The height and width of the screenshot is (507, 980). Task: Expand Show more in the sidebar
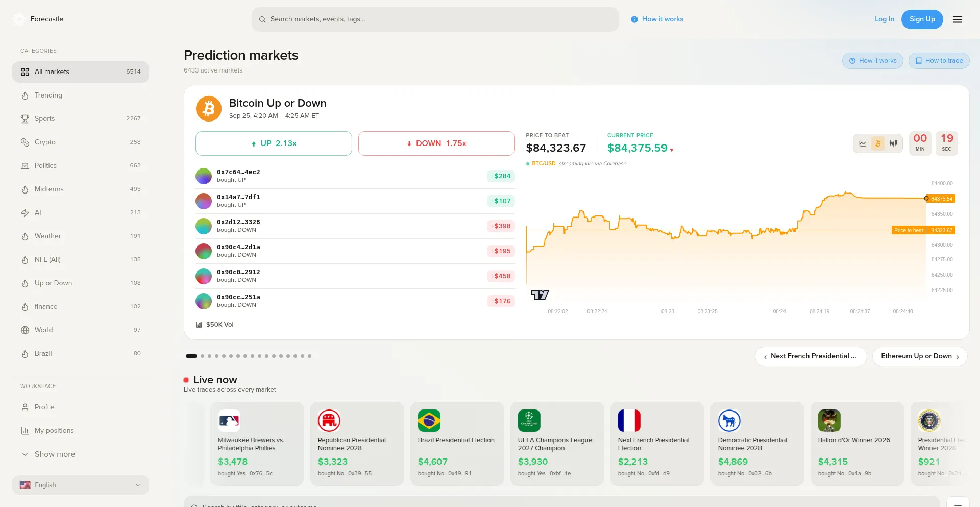[81, 454]
